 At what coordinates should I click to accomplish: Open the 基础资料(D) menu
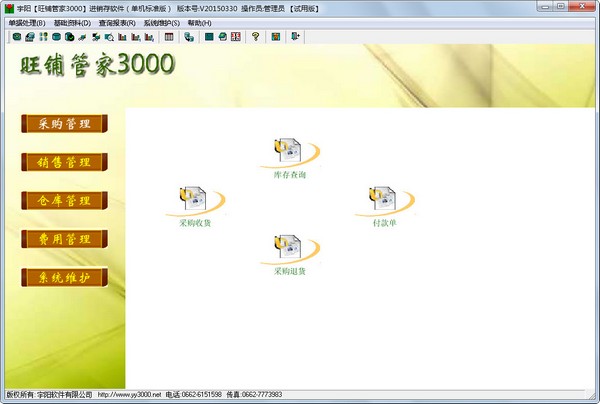click(72, 23)
